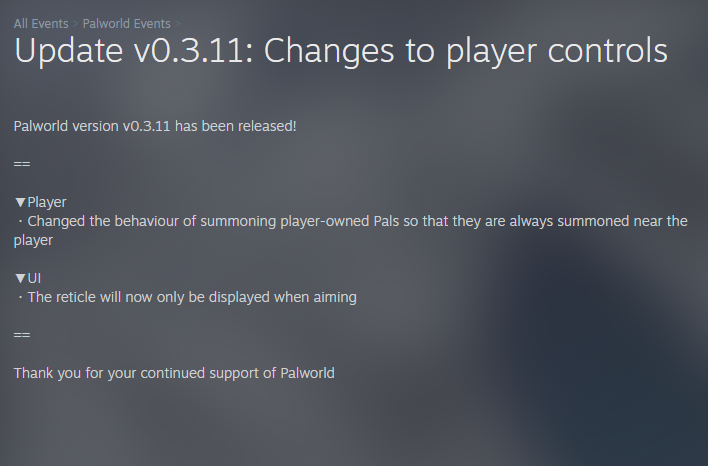Click the wrapped word "player" below the summoning line
This screenshot has width=708, height=466.
33,240
